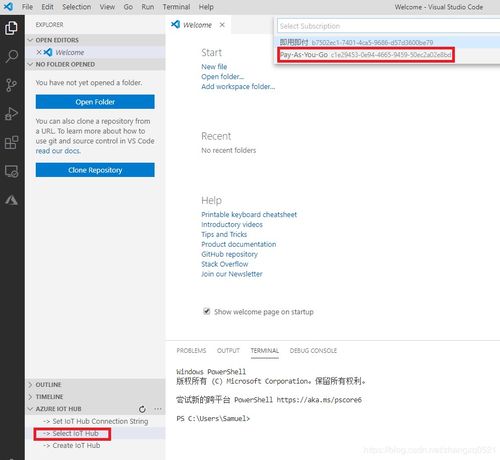Collapse the Azure IoT Hub section
The height and width of the screenshot is (460, 500).
[31, 409]
